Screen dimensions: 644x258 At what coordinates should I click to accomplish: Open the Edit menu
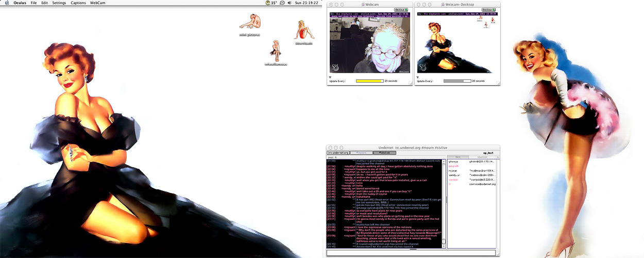pos(45,3)
